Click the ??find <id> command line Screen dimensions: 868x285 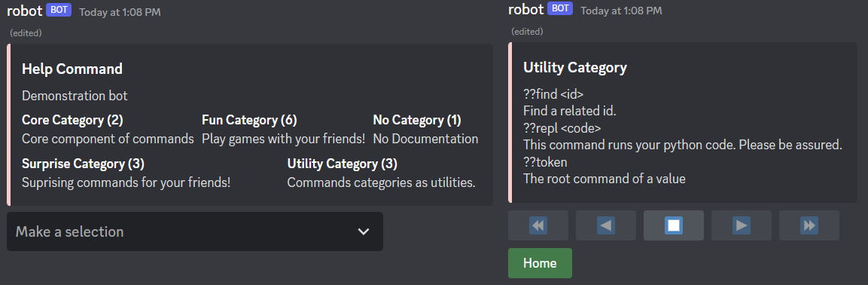553,94
